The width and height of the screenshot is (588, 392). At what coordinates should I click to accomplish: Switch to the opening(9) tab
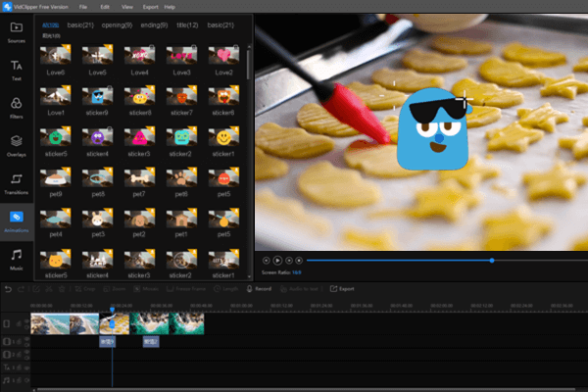[x=117, y=25]
